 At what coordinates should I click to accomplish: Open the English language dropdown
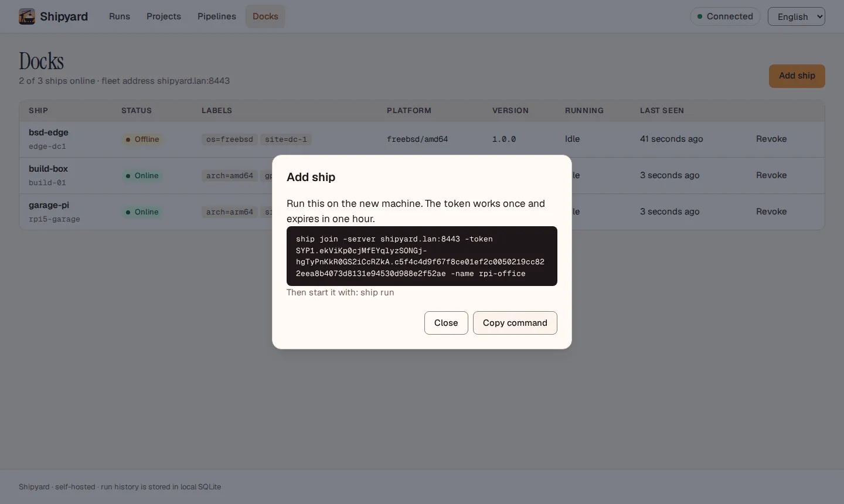coord(797,16)
